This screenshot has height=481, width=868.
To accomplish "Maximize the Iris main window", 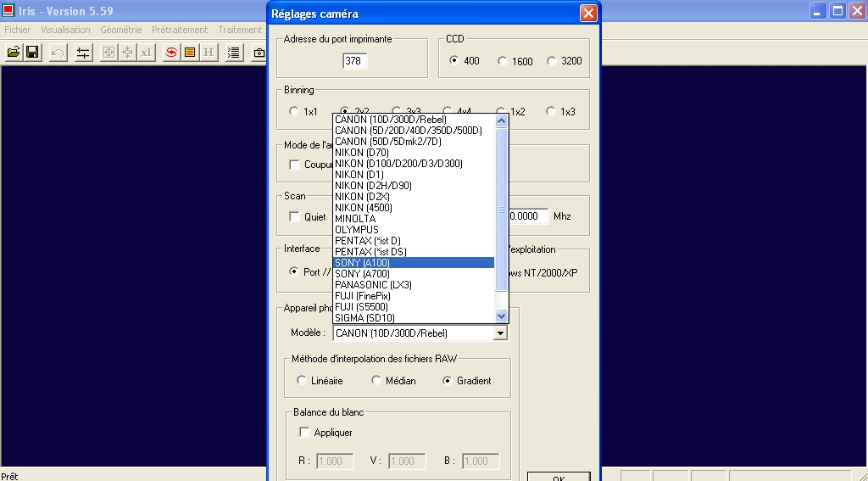I will point(838,10).
